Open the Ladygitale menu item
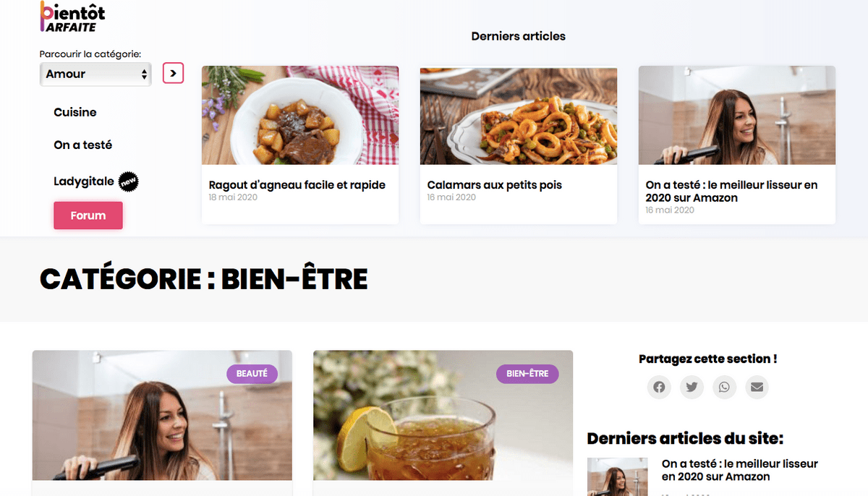 84,181
